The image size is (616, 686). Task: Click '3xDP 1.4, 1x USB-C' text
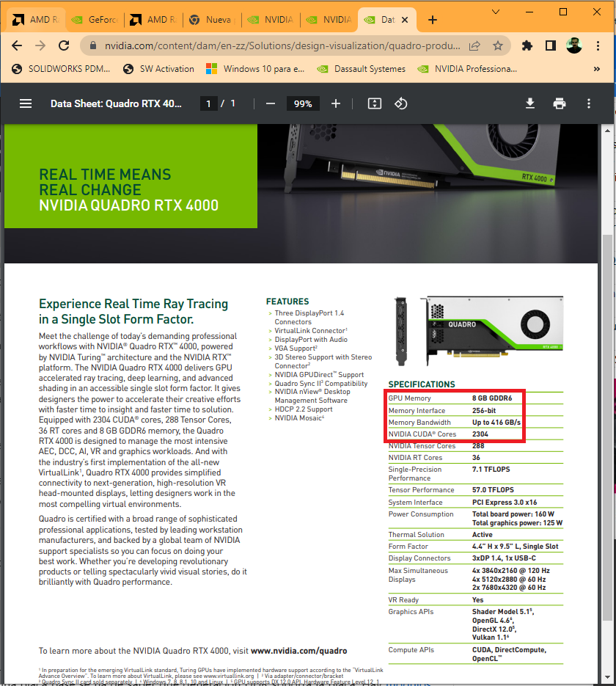(504, 558)
